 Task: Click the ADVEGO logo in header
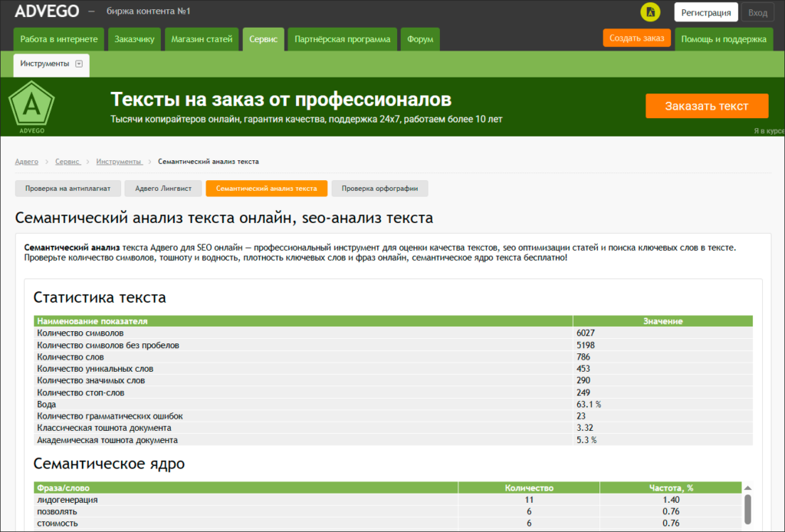pos(47,11)
